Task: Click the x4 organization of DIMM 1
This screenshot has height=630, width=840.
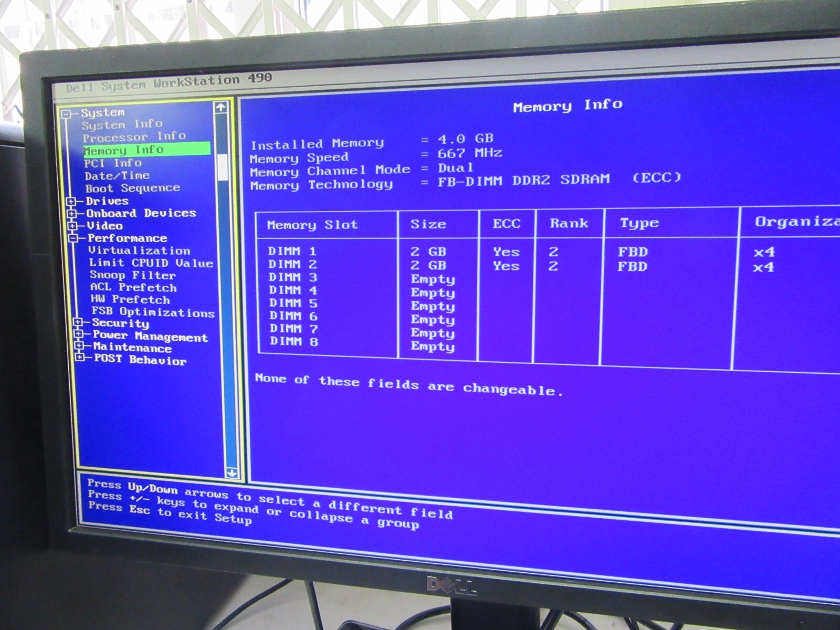Action: (x=764, y=252)
